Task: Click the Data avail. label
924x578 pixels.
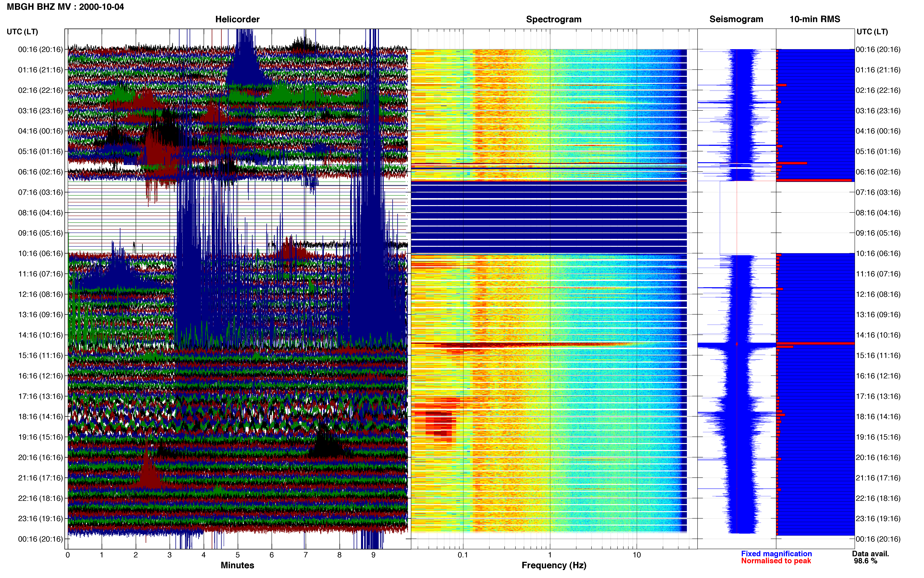Action: 870,554
